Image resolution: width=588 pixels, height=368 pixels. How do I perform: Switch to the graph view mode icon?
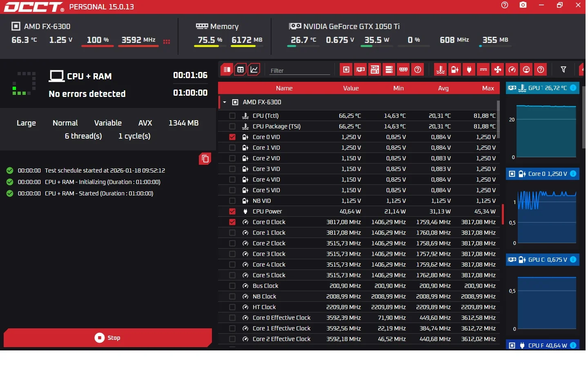click(254, 70)
